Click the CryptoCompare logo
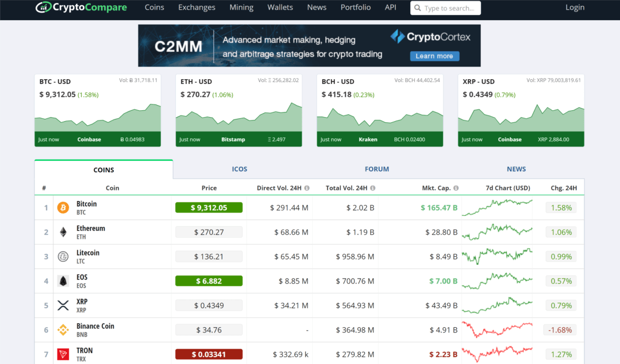The height and width of the screenshot is (364, 620). 80,7
